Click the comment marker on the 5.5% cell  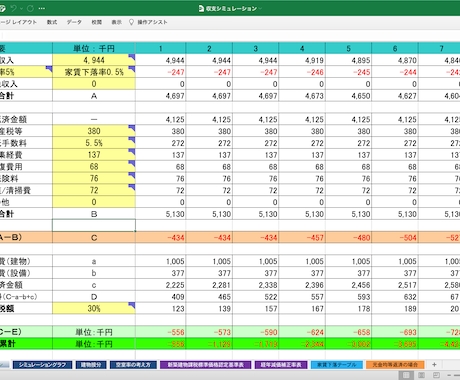pos(132,140)
